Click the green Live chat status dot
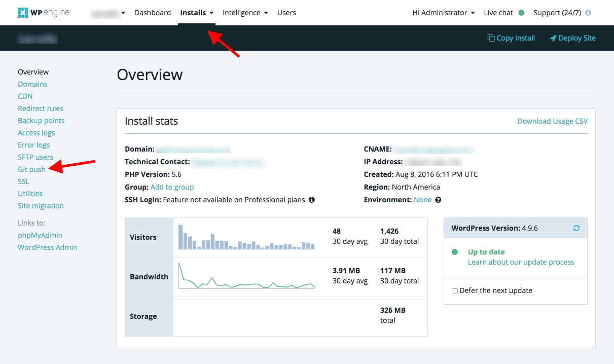The width and height of the screenshot is (614, 364). [x=521, y=13]
